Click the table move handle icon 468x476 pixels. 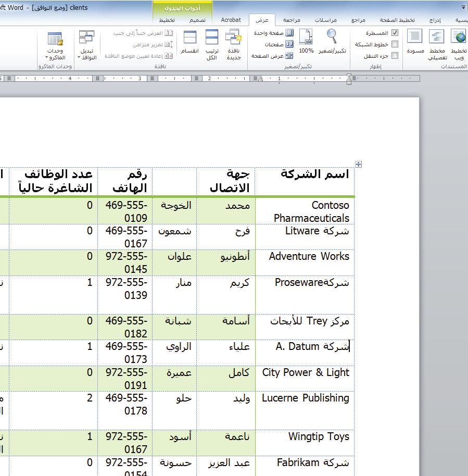(359, 164)
